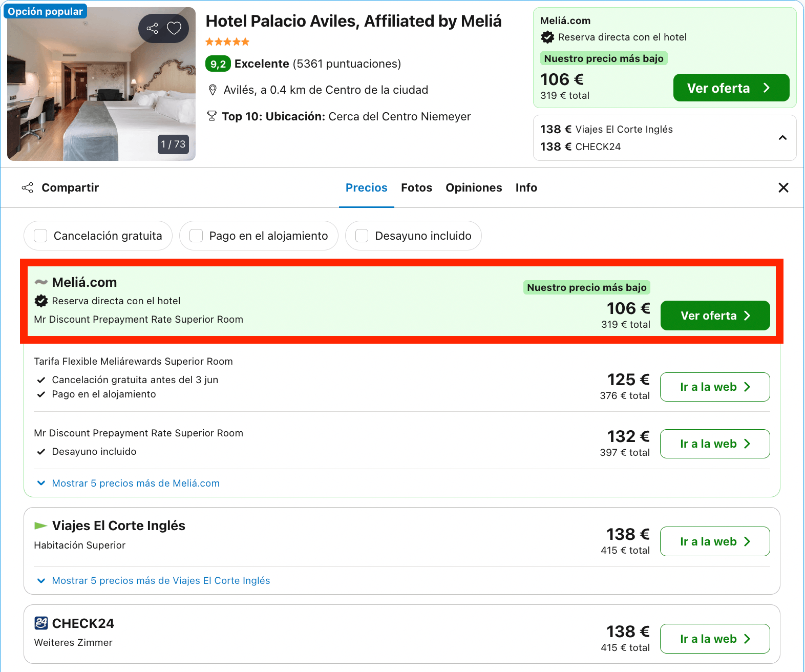This screenshot has width=805, height=672.
Task: Click the Excelente (5361 puntuaciones) rating text
Action: (318, 64)
